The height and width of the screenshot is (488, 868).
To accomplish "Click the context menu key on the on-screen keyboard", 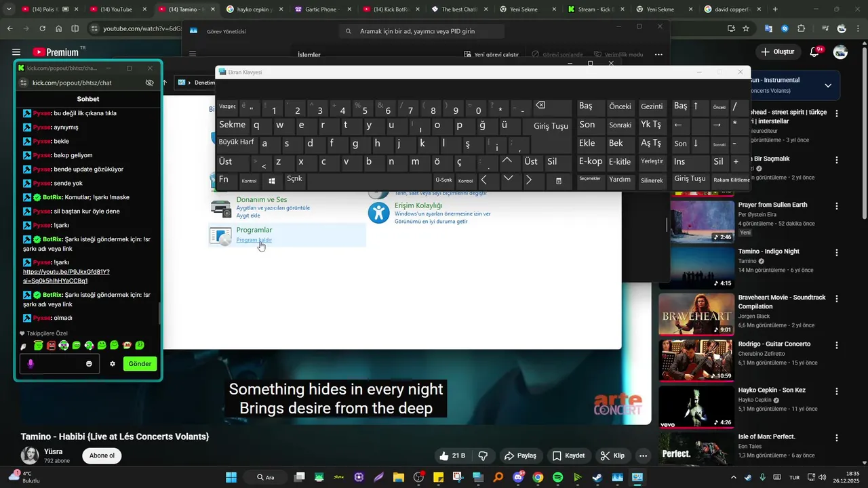I will [x=558, y=181].
